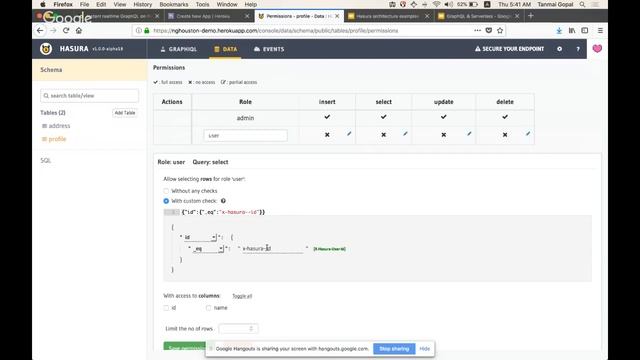
Task: Click search table/view field
Action: pos(89,96)
